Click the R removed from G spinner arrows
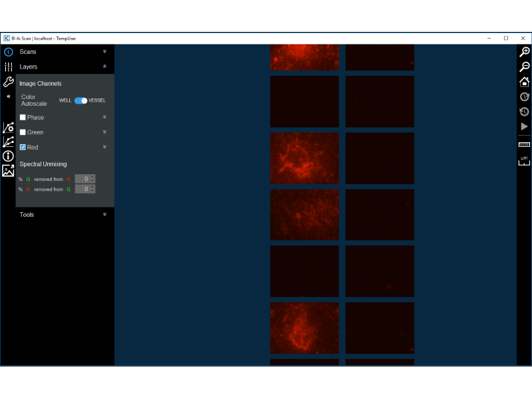This screenshot has height=399, width=532. (x=92, y=189)
